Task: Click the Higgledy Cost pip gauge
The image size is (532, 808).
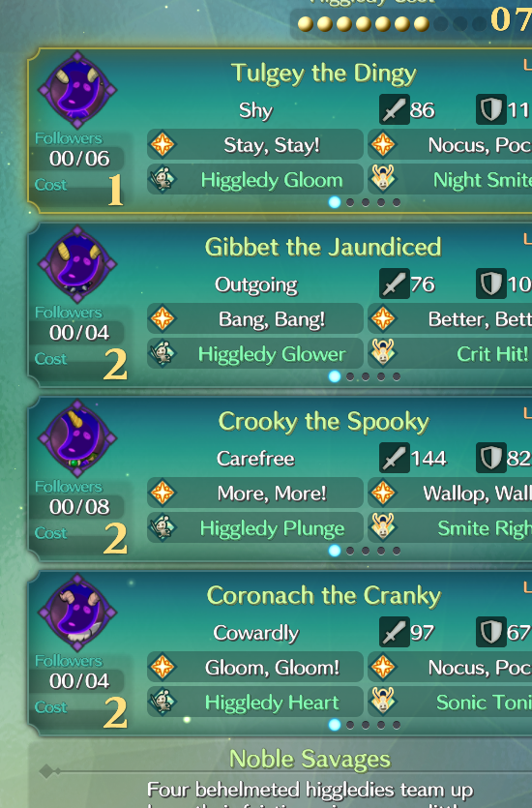Action: 392,23
